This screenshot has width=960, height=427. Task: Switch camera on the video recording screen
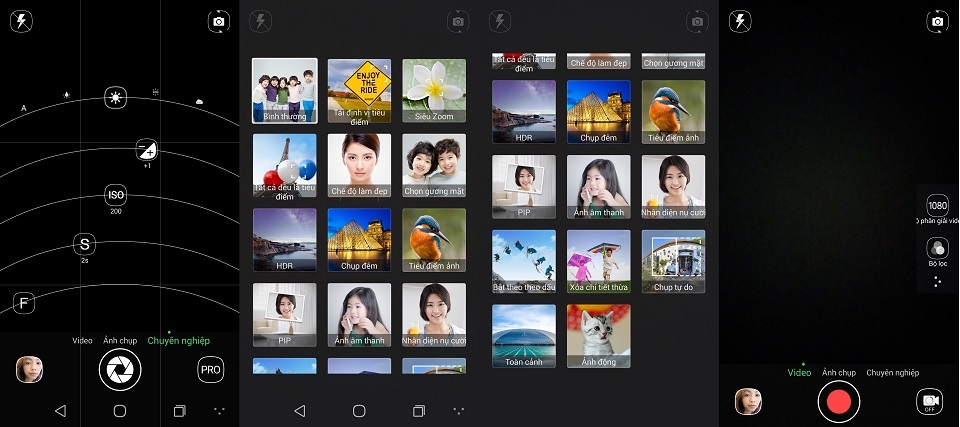(937, 21)
